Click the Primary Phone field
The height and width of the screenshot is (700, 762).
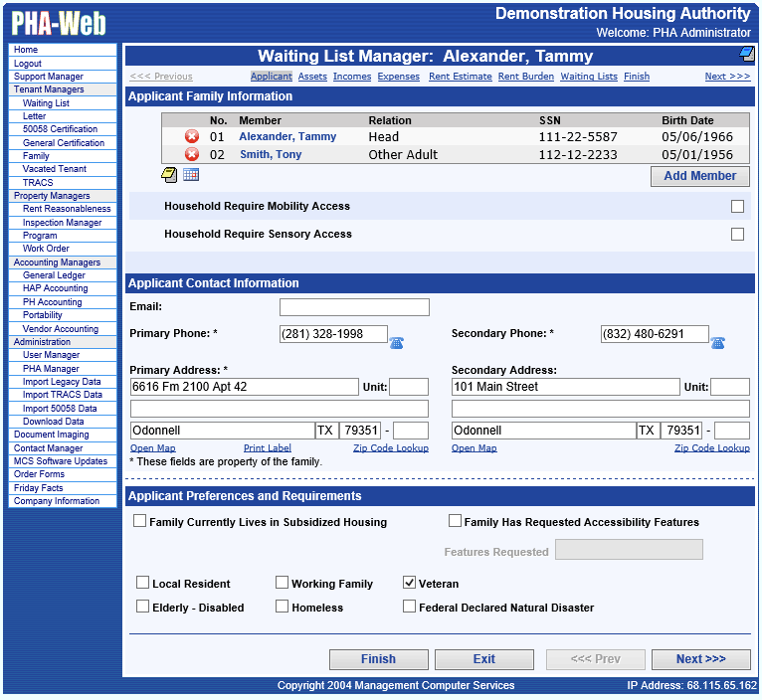point(333,334)
